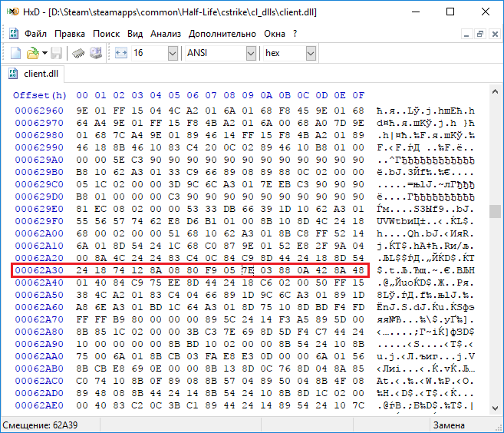Image resolution: width=504 pixels, height=433 pixels.
Task: Expand the bytes-per-row dropdown showing 16
Action: pyautogui.click(x=173, y=54)
